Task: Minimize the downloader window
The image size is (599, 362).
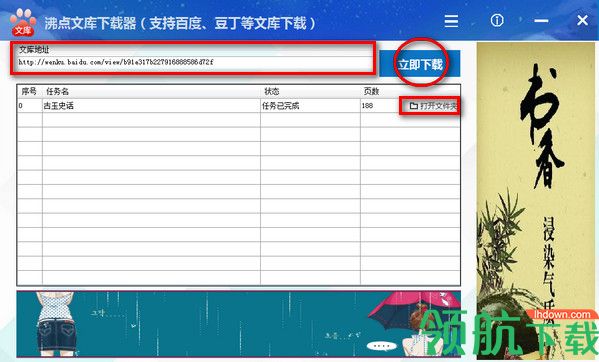Action: click(x=541, y=21)
